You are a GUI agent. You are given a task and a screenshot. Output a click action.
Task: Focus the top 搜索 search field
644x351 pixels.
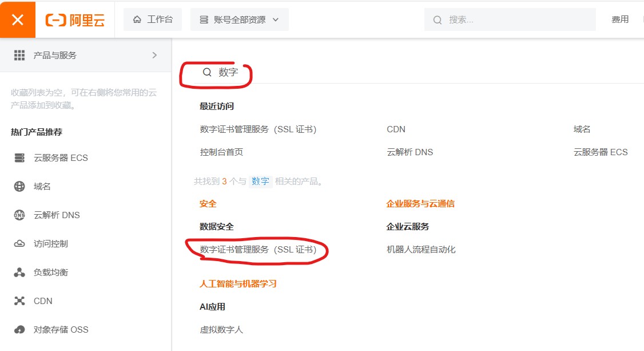coord(510,19)
